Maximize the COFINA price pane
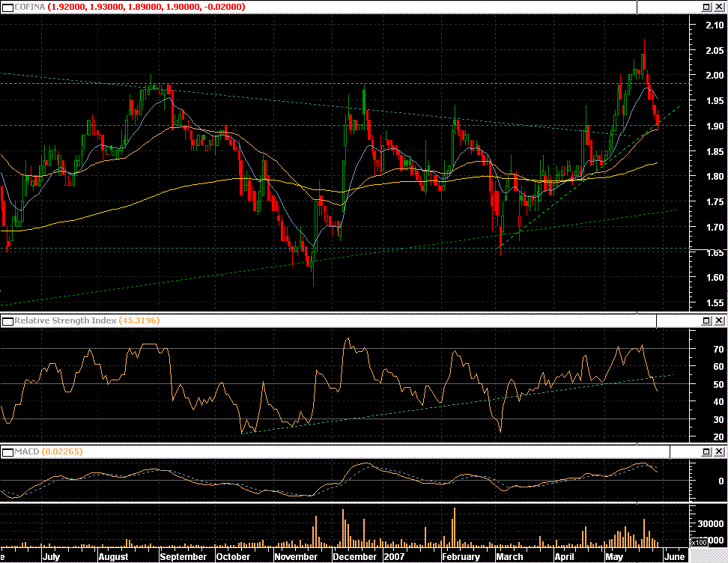The width and height of the screenshot is (728, 563). (x=706, y=7)
